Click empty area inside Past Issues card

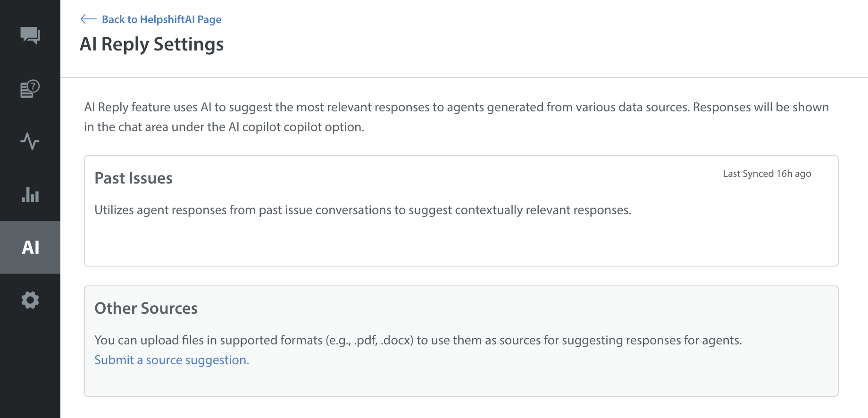[460, 243]
